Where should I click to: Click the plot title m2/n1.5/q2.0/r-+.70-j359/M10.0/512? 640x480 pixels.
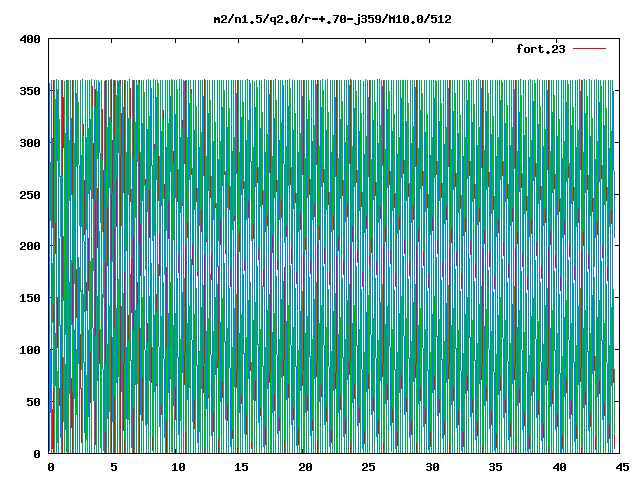pos(332,19)
